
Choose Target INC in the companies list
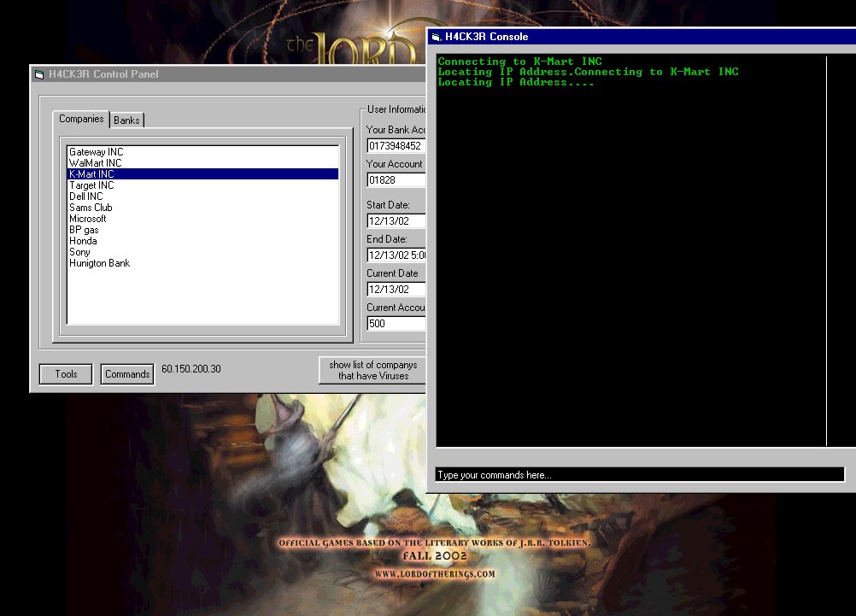(x=91, y=185)
